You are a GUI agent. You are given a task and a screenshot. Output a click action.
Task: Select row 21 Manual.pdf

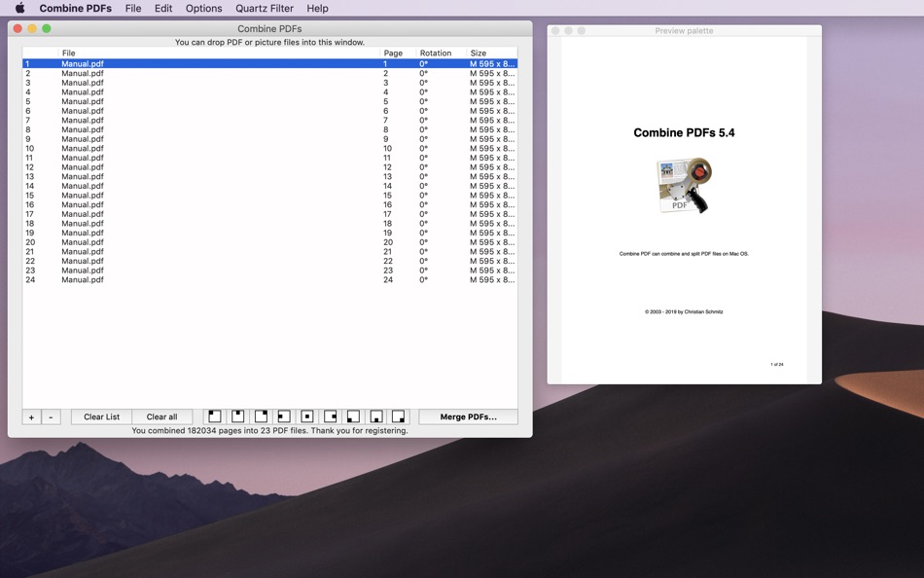269,252
